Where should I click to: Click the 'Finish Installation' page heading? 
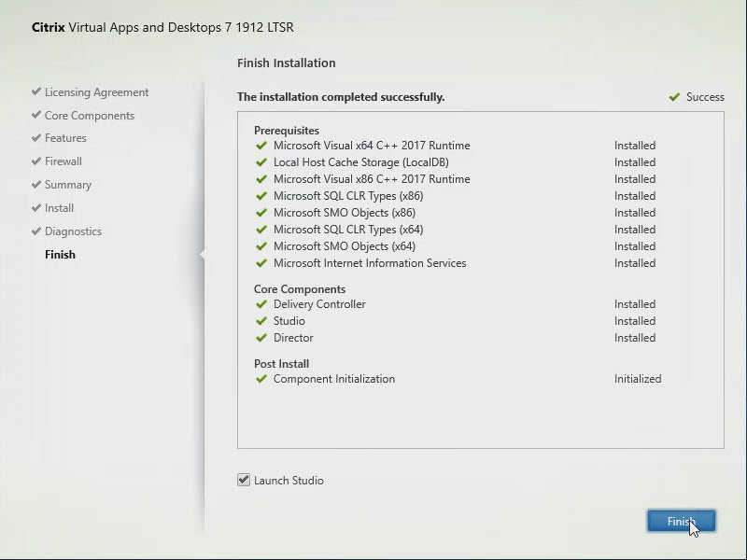pos(287,63)
